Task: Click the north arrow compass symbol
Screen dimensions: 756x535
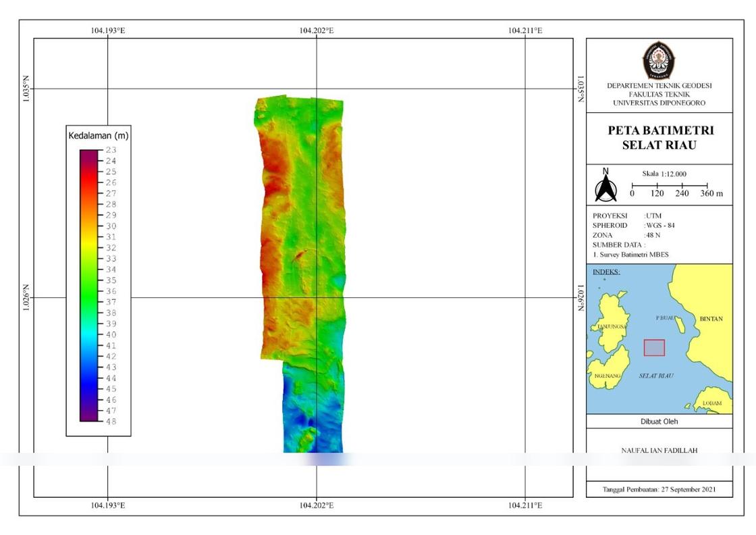Action: pos(605,185)
